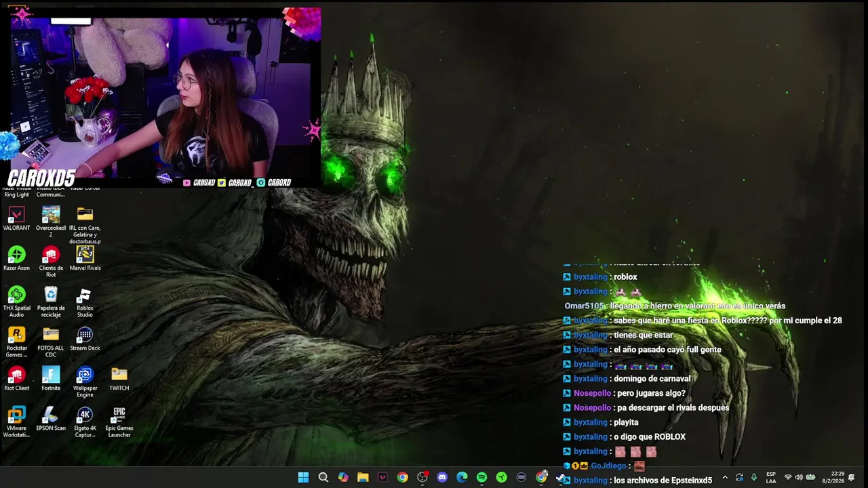
Task: Open File Explorer from the taskbar
Action: 363,477
